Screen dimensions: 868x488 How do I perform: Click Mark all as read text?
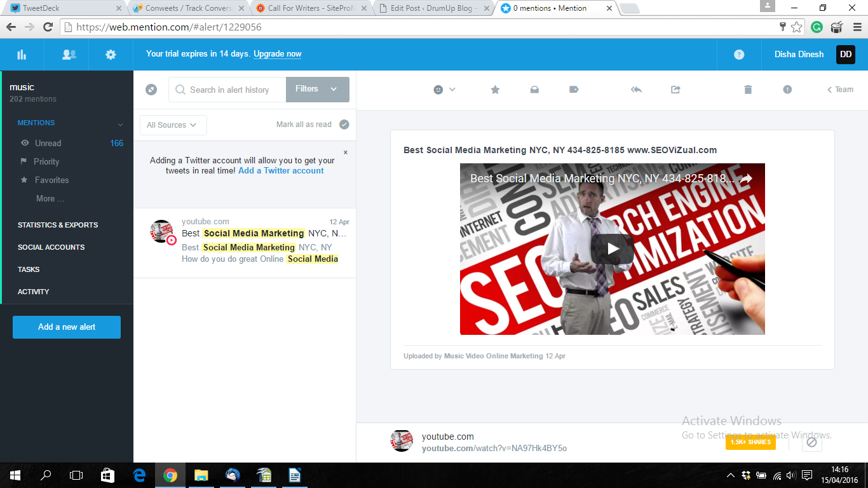[304, 125]
